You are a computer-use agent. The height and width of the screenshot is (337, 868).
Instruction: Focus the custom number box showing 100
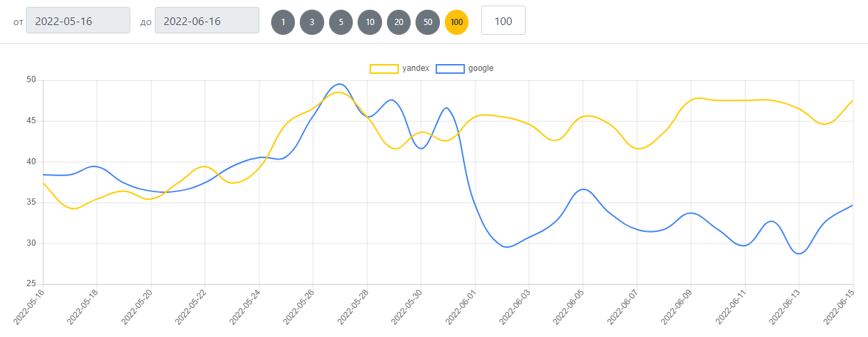tap(503, 21)
